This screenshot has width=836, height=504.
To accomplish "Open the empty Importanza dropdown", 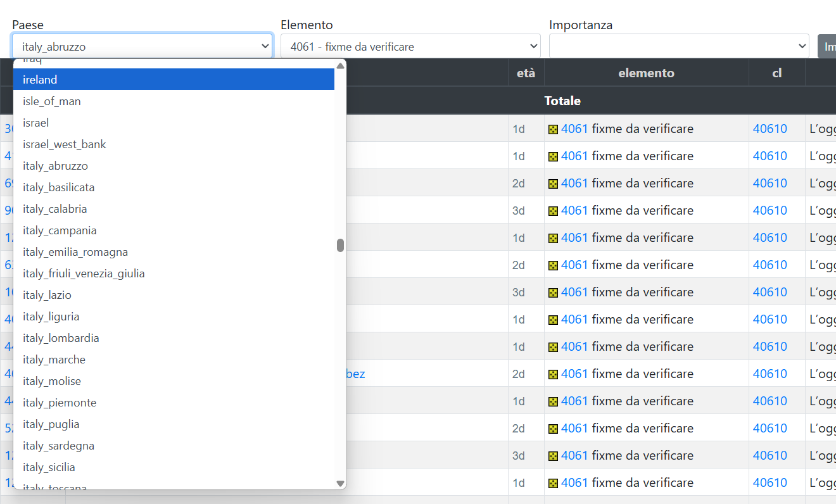I will (x=679, y=46).
